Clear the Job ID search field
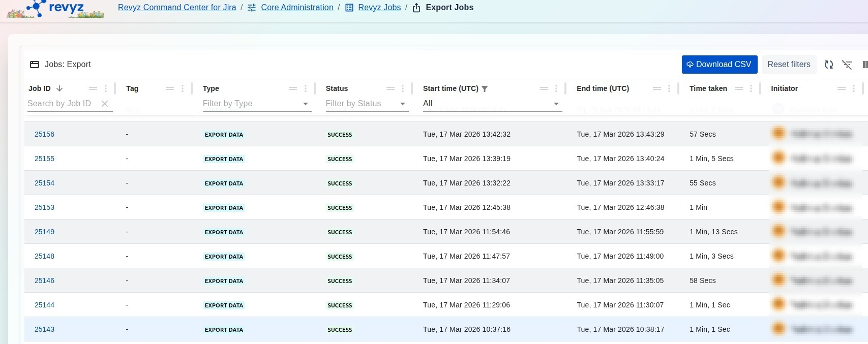This screenshot has width=868, height=344. 105,104
